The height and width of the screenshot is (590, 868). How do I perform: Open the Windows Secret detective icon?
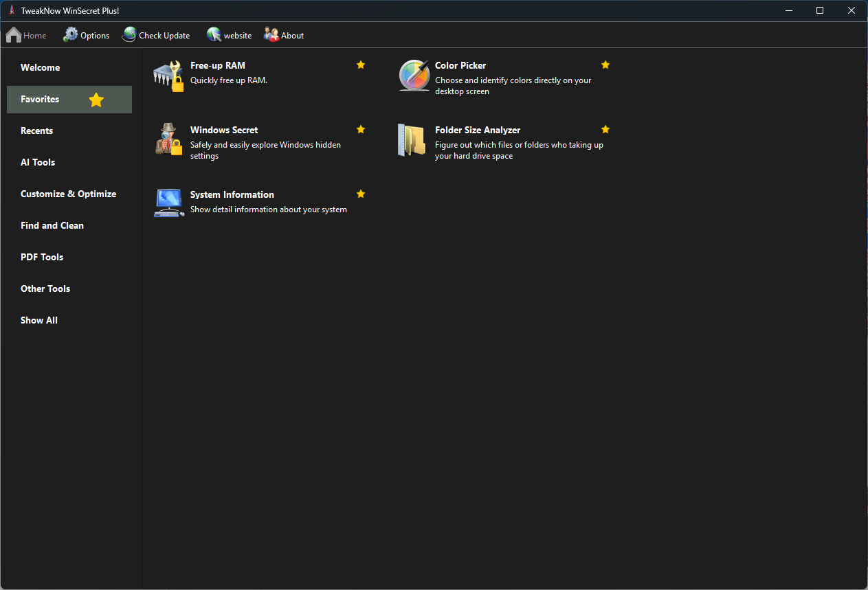(x=168, y=139)
